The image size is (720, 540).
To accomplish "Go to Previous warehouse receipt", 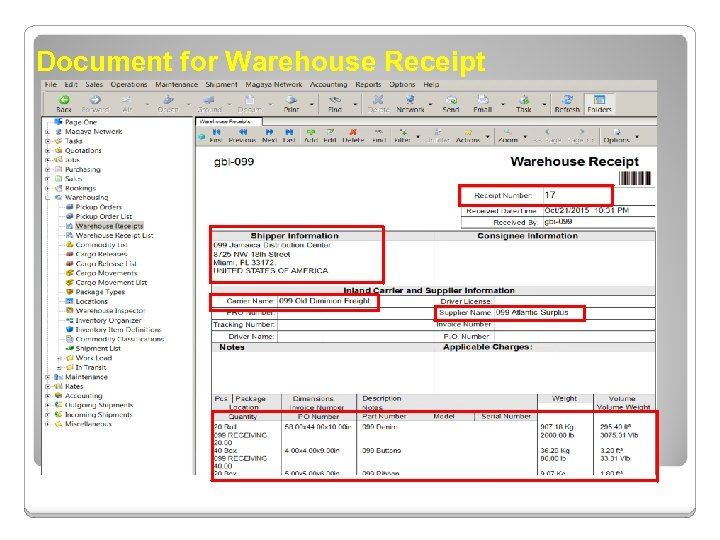I will coord(242,135).
